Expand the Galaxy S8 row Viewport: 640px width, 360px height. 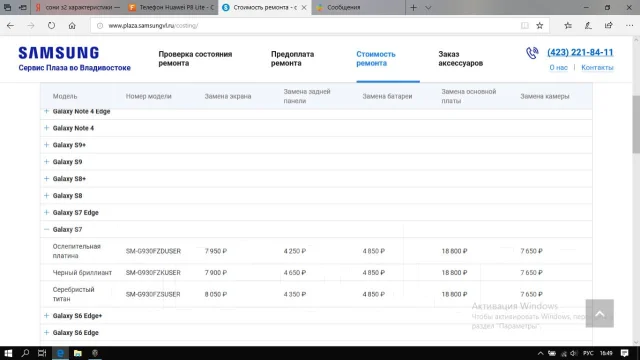(47, 196)
